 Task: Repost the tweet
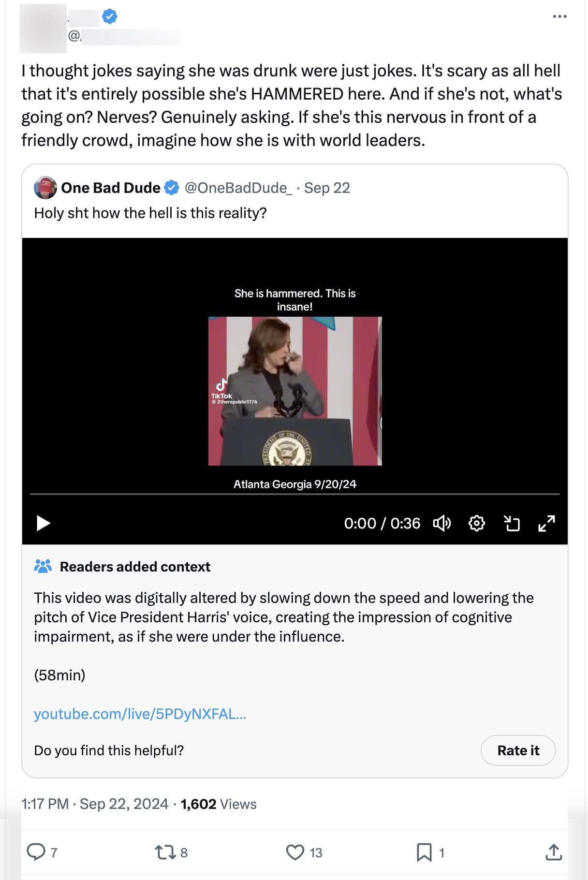click(x=164, y=852)
